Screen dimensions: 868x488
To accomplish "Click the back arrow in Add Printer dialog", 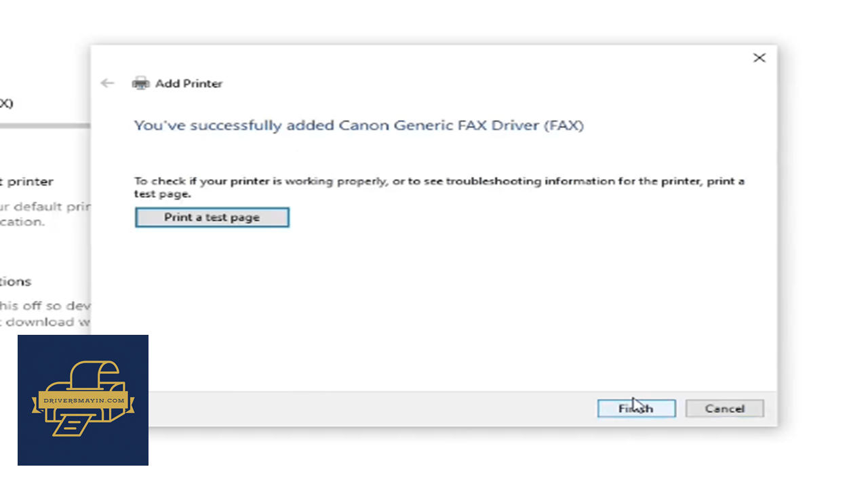I will coord(107,83).
